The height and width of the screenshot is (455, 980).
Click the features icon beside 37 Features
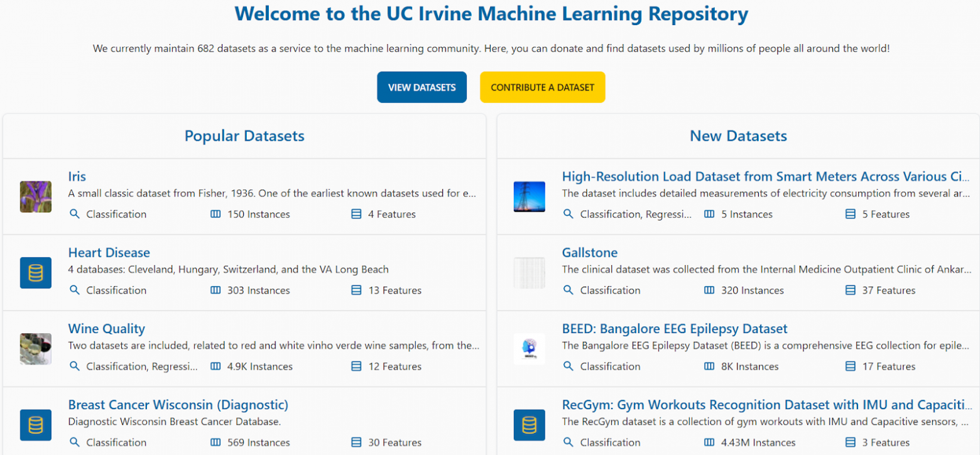tap(851, 290)
